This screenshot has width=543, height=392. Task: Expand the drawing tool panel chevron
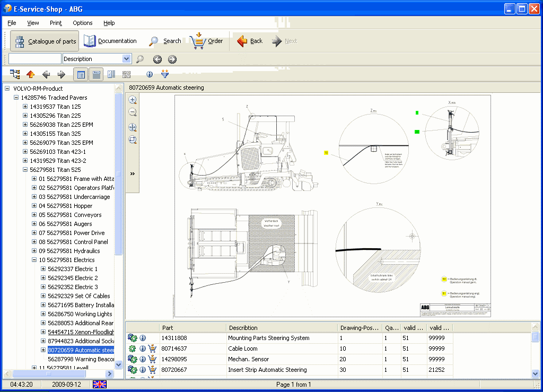pyautogui.click(x=132, y=173)
